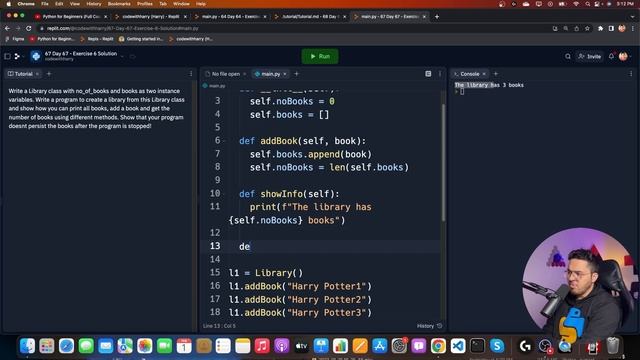Viewport: 640px width, 360px height.
Task: Click 'The library has 3 books' console output
Action: (x=489, y=85)
